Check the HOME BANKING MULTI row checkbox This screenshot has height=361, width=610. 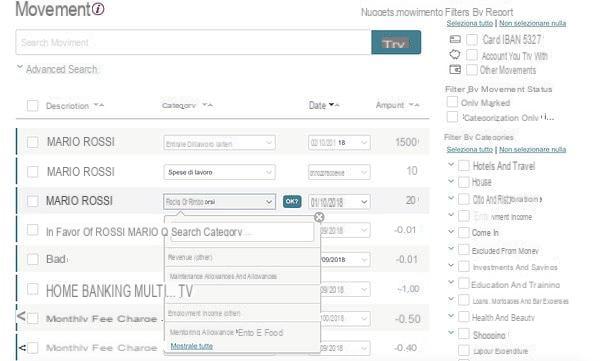click(33, 289)
